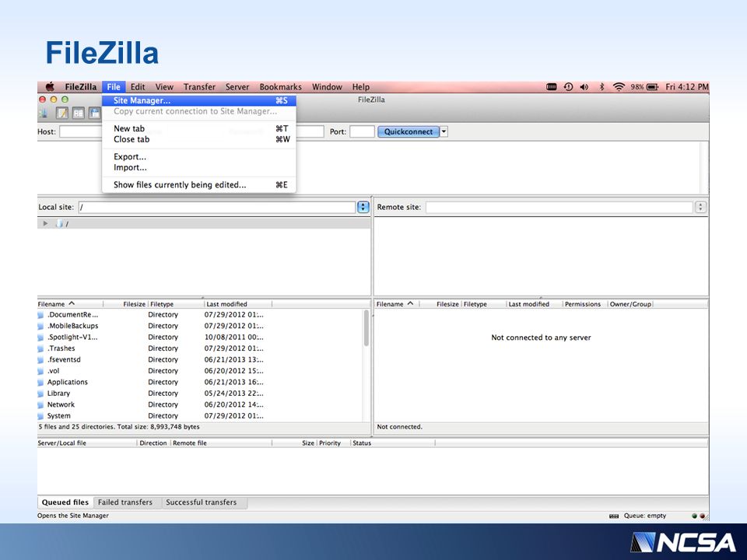Click the Quickconnect button

pyautogui.click(x=409, y=132)
